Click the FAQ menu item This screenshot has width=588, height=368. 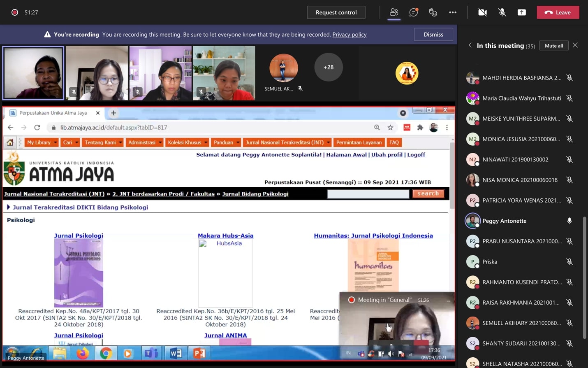click(394, 142)
